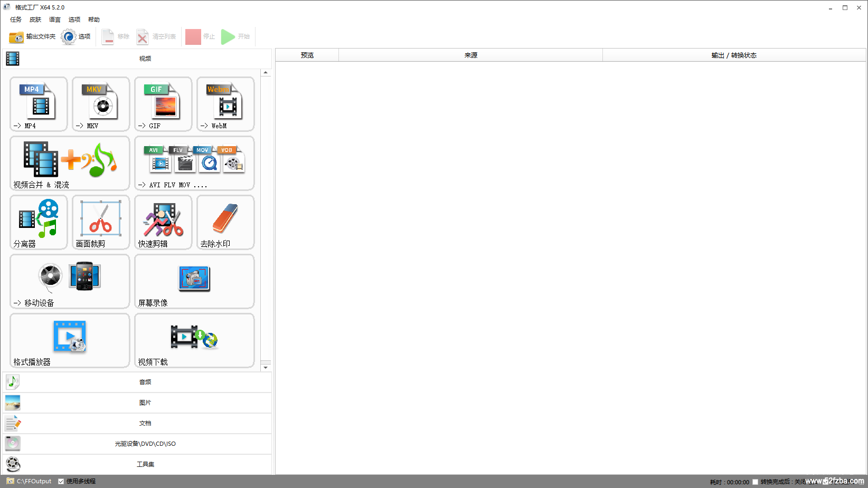Image resolution: width=868 pixels, height=488 pixels.
Task: Open the 语言 menu
Action: [55, 20]
